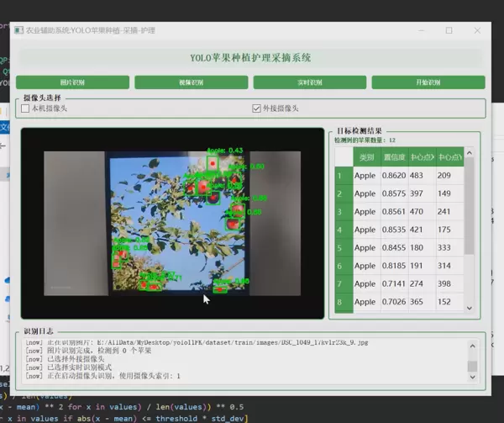Switch to 实时识别 real-time mode
Screen dimensions: 504x423
point(311,82)
